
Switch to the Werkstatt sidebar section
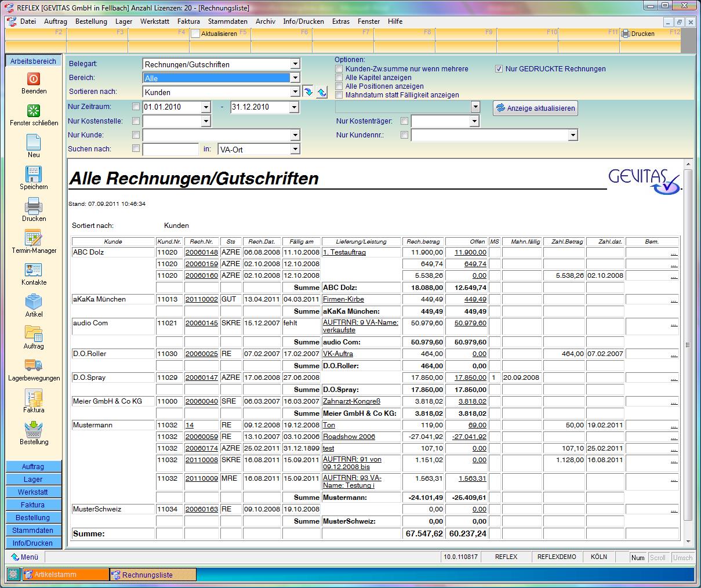coord(33,492)
